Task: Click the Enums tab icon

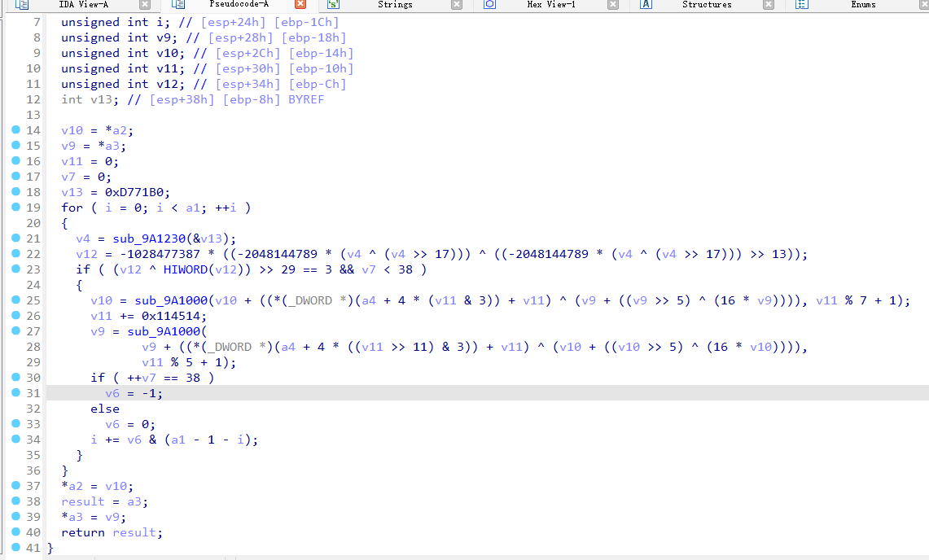Action: [801, 4]
